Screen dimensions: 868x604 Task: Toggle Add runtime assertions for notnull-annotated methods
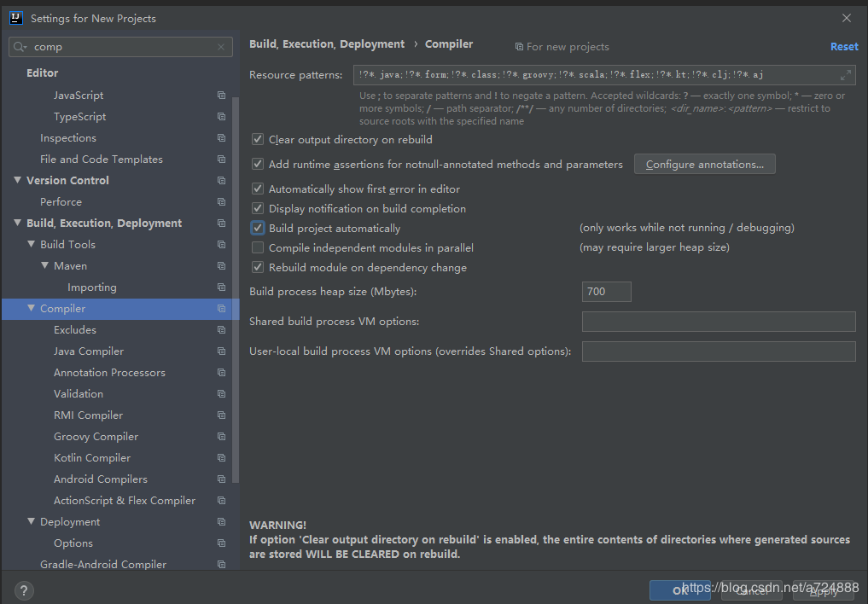pyautogui.click(x=258, y=164)
